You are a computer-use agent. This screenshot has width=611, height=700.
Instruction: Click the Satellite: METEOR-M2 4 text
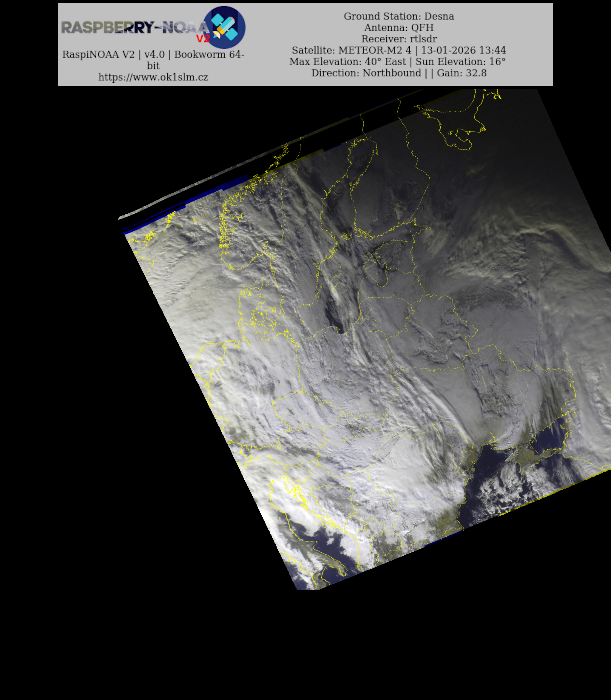point(351,50)
